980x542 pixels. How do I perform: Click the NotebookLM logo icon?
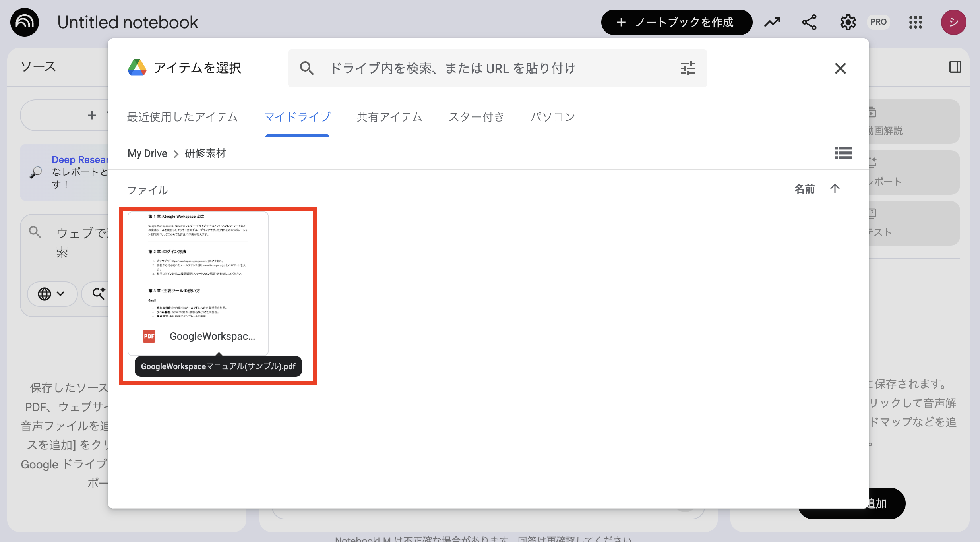25,22
